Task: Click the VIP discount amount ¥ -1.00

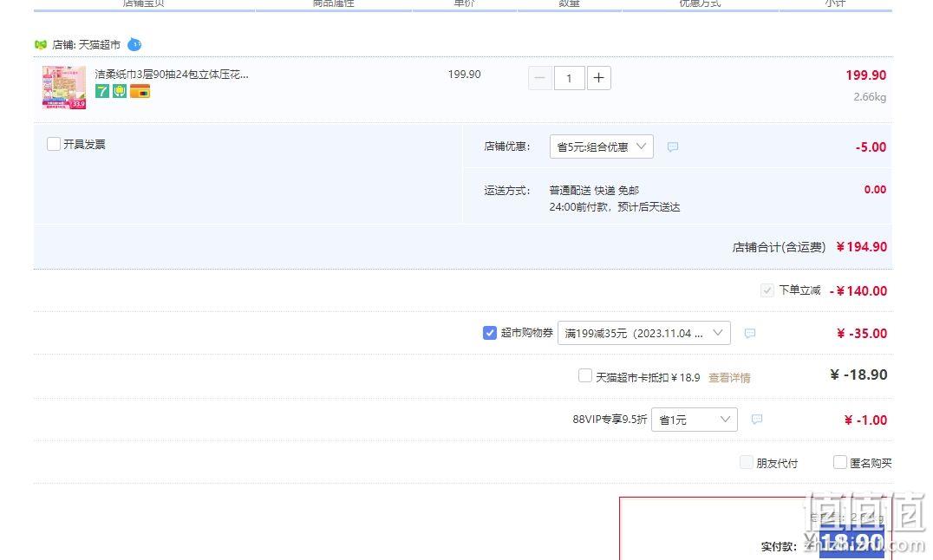Action: click(865, 420)
